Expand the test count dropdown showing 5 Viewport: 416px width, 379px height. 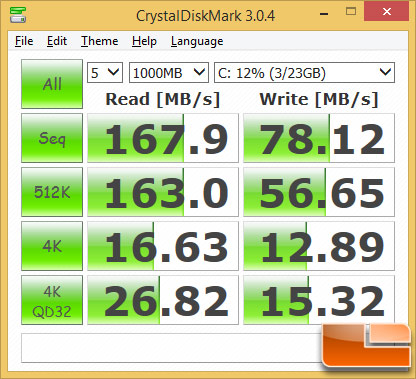tap(105, 72)
